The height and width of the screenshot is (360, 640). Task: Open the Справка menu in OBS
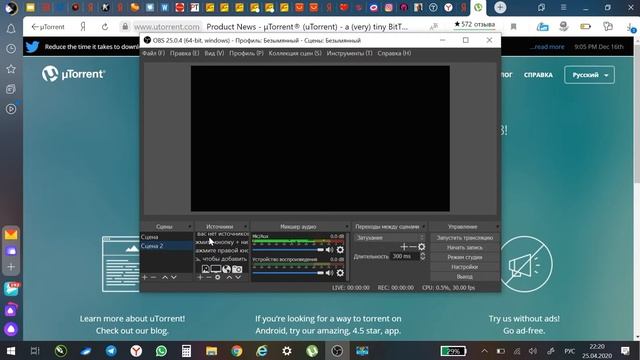(394, 53)
